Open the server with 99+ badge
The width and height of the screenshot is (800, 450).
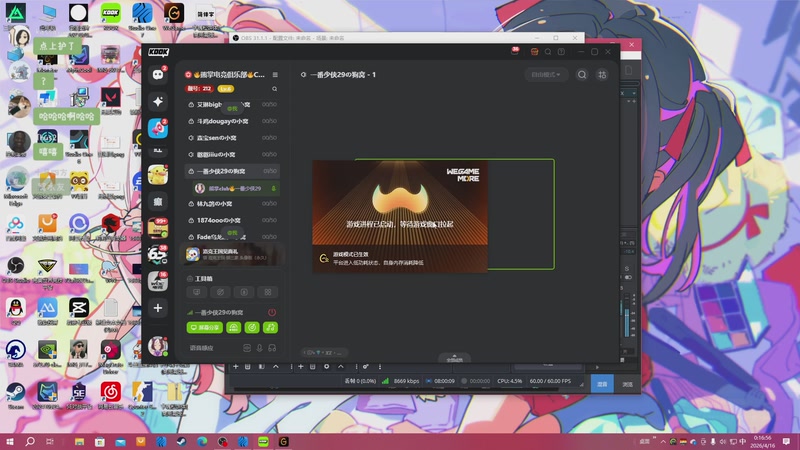pos(158,228)
